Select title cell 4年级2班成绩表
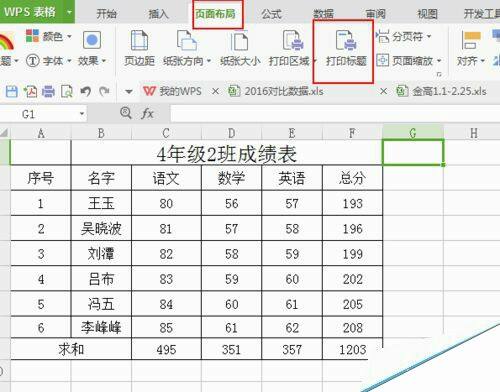Viewport: 500px width, 392px height. coord(227,153)
